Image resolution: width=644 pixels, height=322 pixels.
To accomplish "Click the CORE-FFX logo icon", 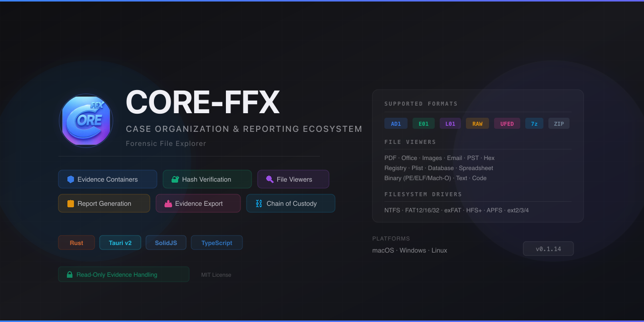I will (86, 121).
